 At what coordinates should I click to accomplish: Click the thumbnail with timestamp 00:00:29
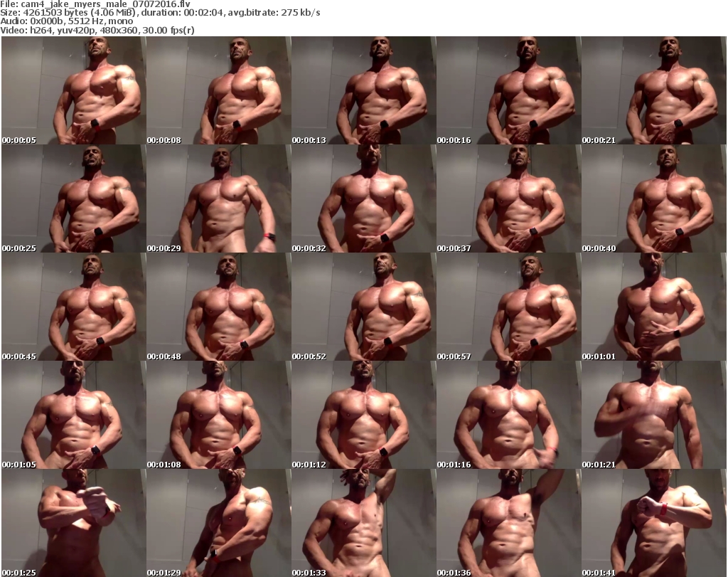click(219, 198)
